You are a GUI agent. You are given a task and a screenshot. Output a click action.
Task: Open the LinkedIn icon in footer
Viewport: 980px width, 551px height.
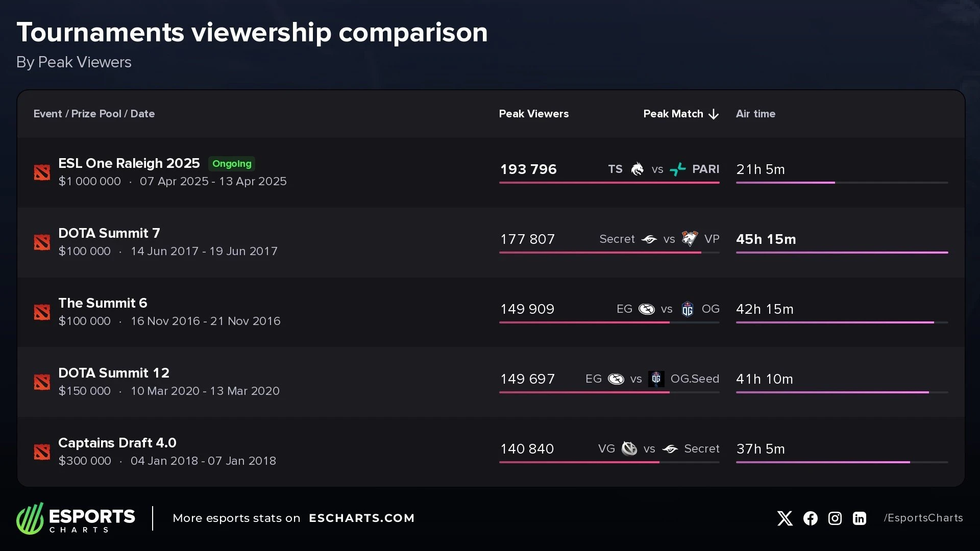pos(860,518)
